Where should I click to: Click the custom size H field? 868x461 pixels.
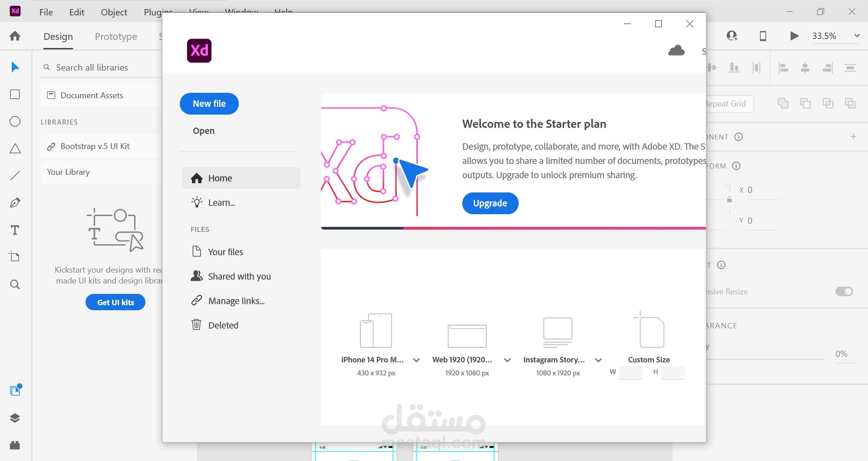point(673,373)
